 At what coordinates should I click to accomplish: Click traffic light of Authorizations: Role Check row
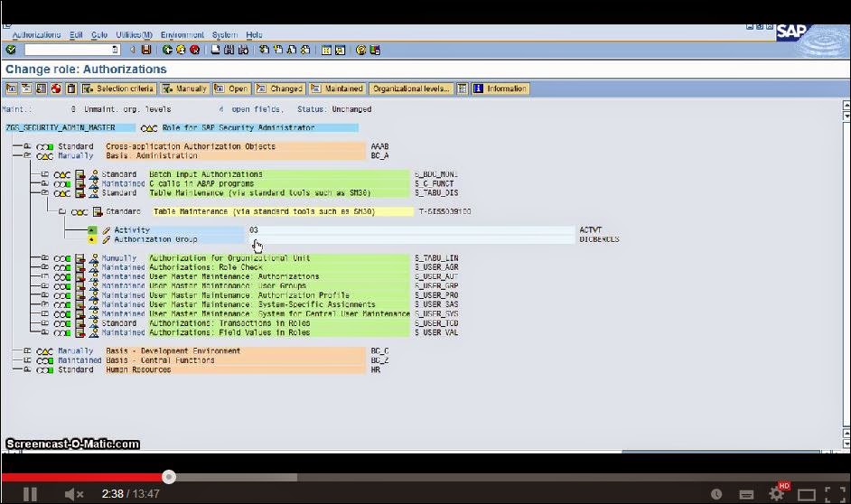pyautogui.click(x=61, y=267)
